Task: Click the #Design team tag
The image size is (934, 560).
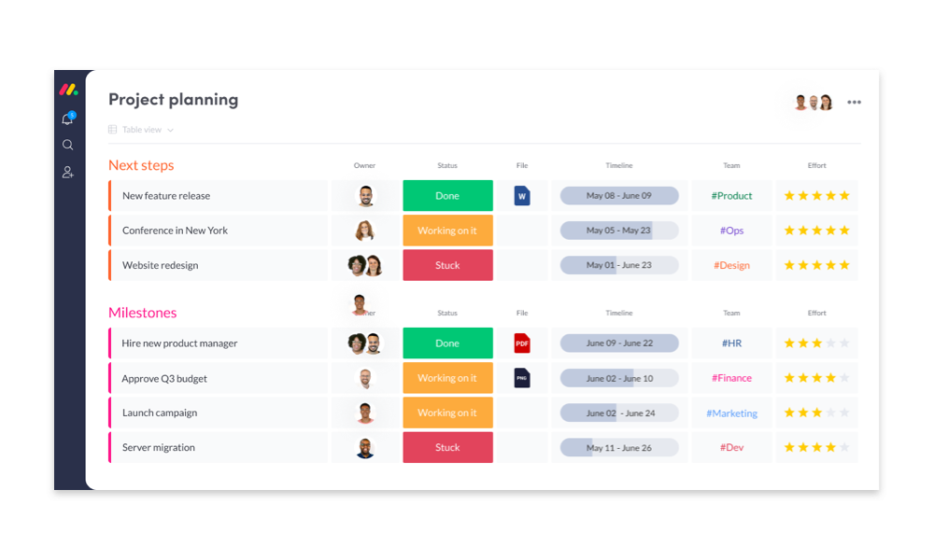Action: point(731,265)
